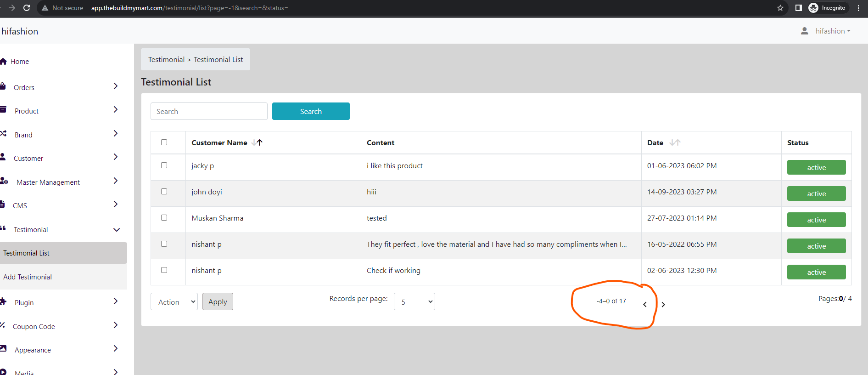
Task: Open Add Testimonial submenu item
Action: tap(63, 277)
